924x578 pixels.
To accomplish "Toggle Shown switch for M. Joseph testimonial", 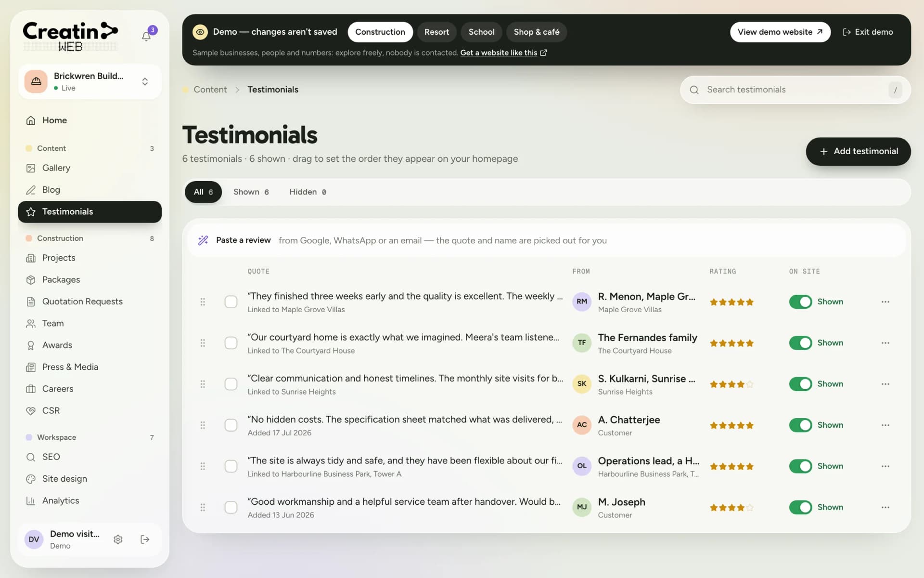I will point(800,507).
